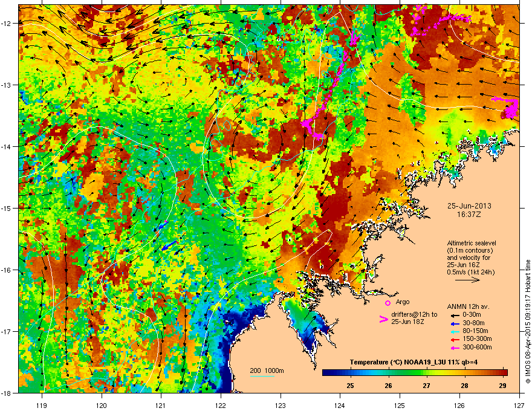Click the '122' longitude axis label
Viewport: 532px width, 411px height.
click(x=221, y=405)
